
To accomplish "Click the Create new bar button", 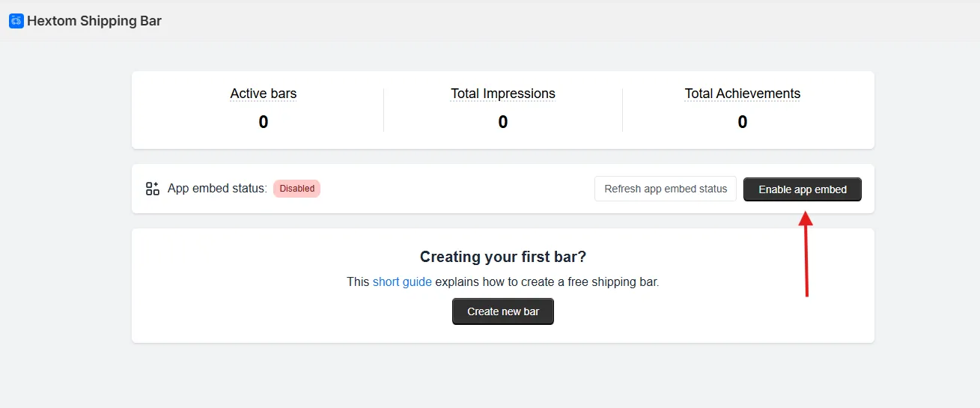I will [503, 311].
